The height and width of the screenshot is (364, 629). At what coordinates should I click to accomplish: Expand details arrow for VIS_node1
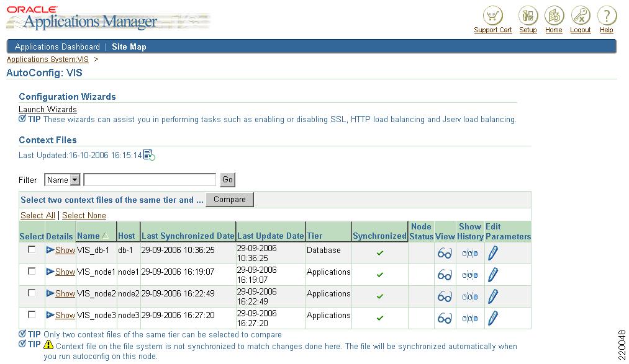pos(50,272)
